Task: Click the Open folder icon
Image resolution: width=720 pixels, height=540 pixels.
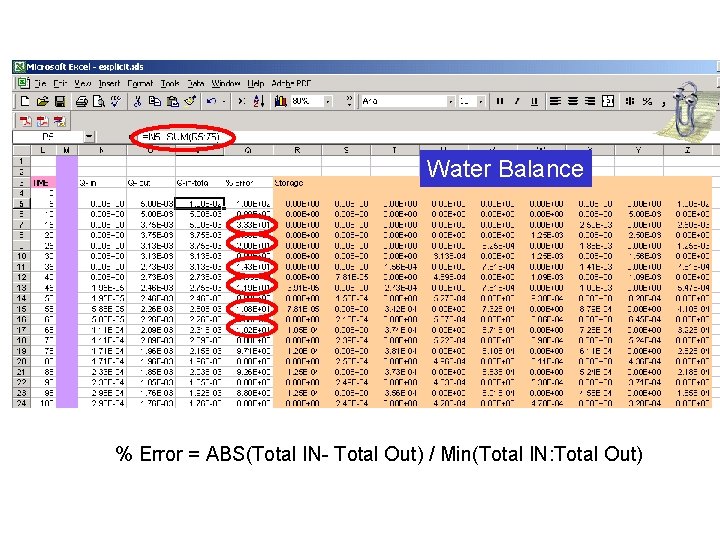Action: click(42, 101)
